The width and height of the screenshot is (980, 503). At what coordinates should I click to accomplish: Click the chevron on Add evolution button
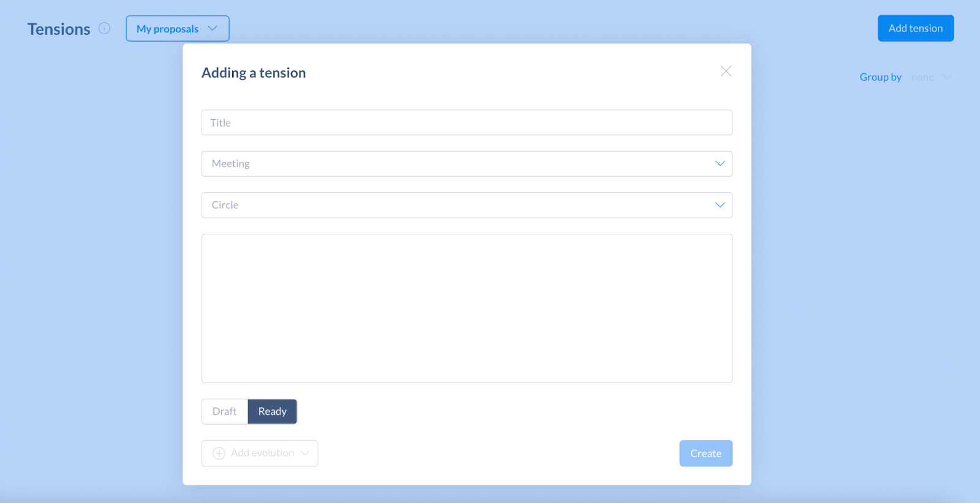305,453
